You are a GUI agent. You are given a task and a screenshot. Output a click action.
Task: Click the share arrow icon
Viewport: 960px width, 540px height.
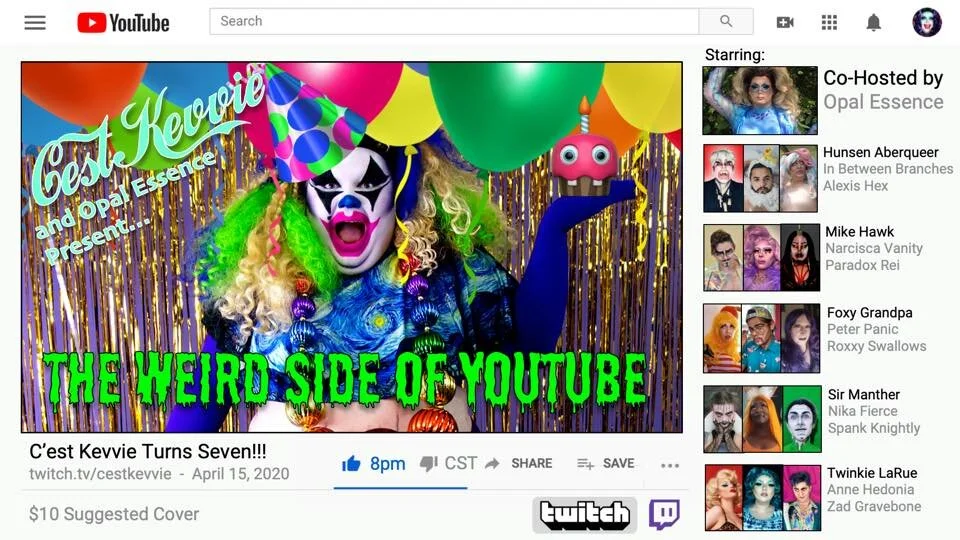click(492, 464)
